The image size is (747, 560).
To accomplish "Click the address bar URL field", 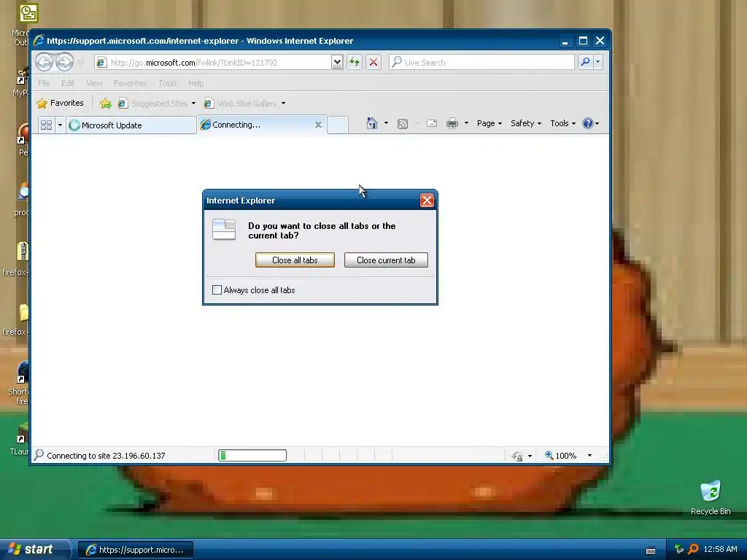I will [212, 63].
